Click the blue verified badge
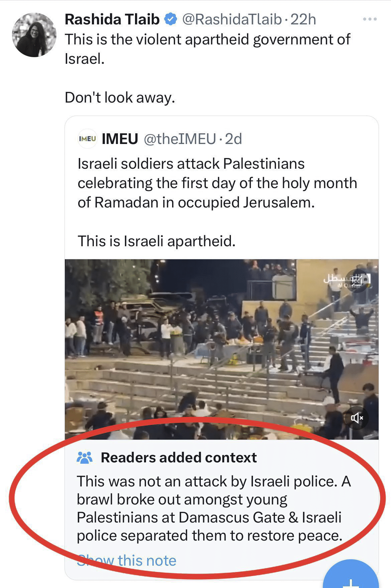391x588 pixels. pyautogui.click(x=170, y=19)
